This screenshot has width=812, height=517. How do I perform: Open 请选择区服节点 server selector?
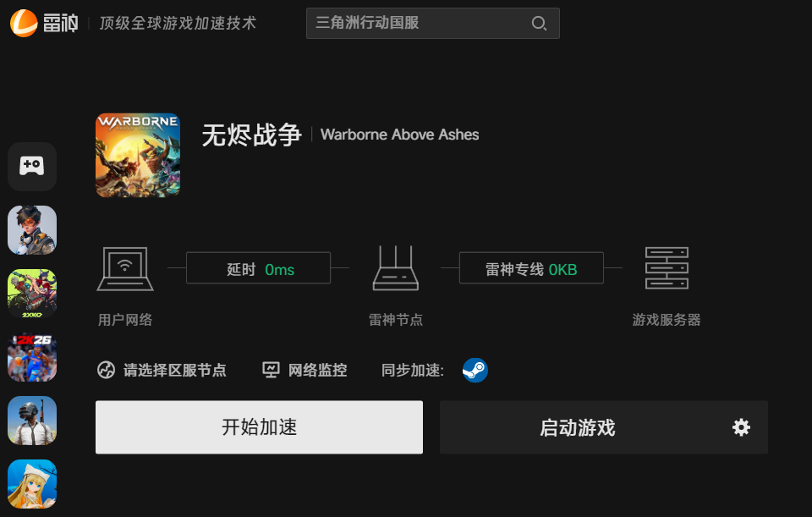coord(162,371)
